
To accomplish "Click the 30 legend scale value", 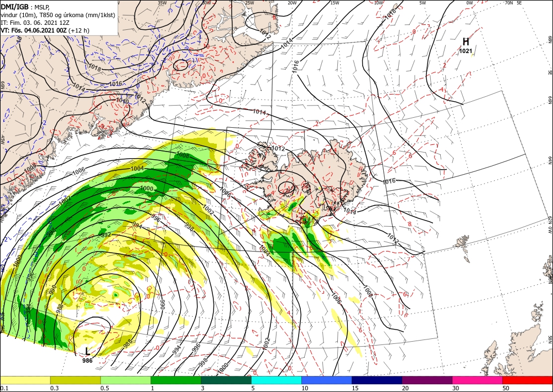I will pos(456,388).
